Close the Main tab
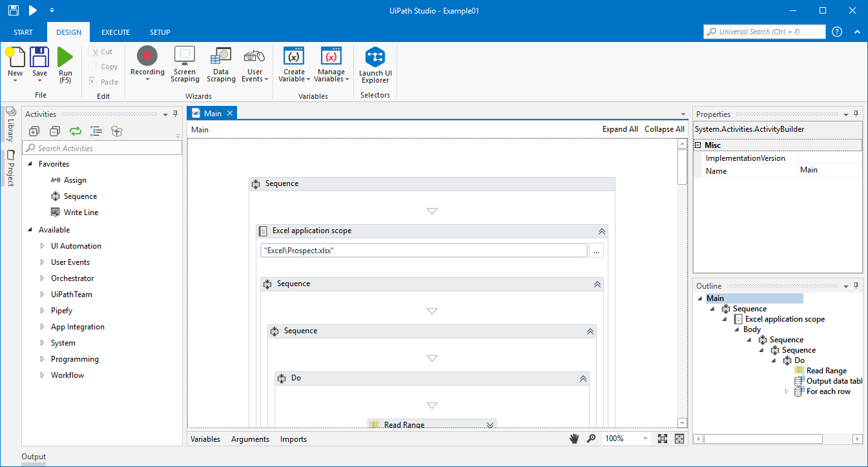The image size is (868, 467). [229, 113]
